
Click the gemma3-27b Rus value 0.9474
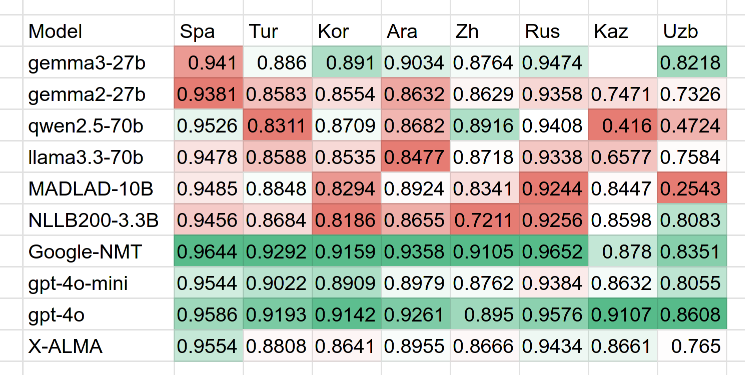(x=554, y=63)
